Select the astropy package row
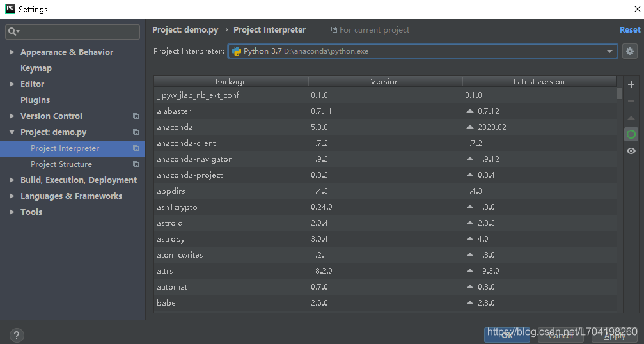The width and height of the screenshot is (644, 344). 385,239
